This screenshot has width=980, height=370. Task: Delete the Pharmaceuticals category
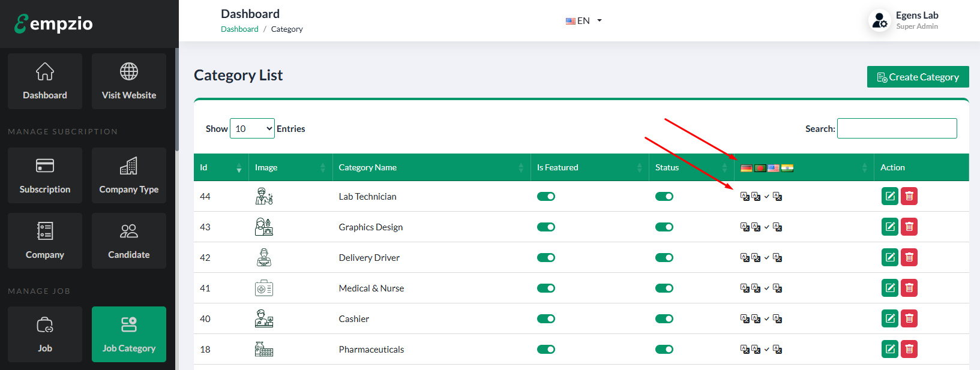click(x=909, y=349)
